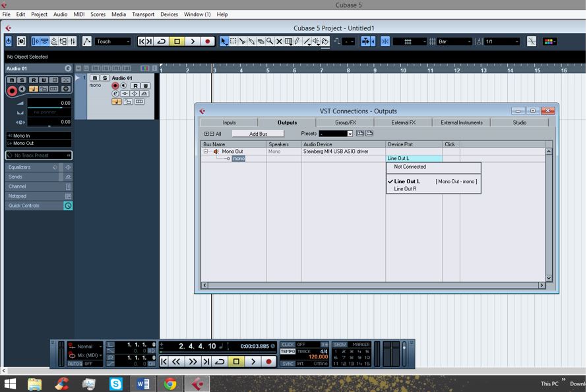Open Edit Channel Settings in Inspector header
Viewport: 587px width, 392px height.
[68, 69]
